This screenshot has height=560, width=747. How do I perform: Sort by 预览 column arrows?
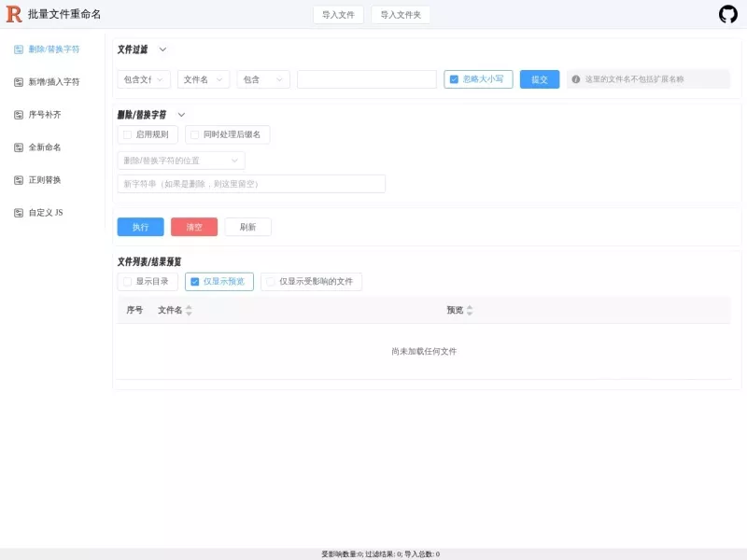click(x=470, y=311)
